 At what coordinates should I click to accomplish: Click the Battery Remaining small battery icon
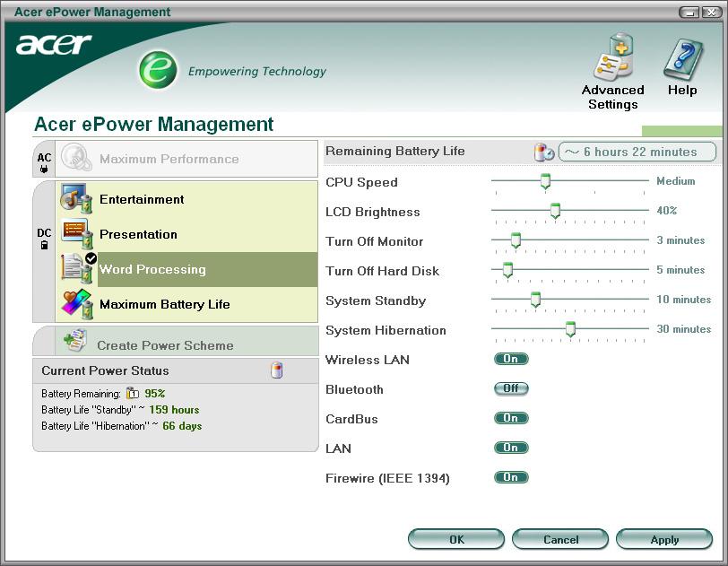[x=133, y=394]
